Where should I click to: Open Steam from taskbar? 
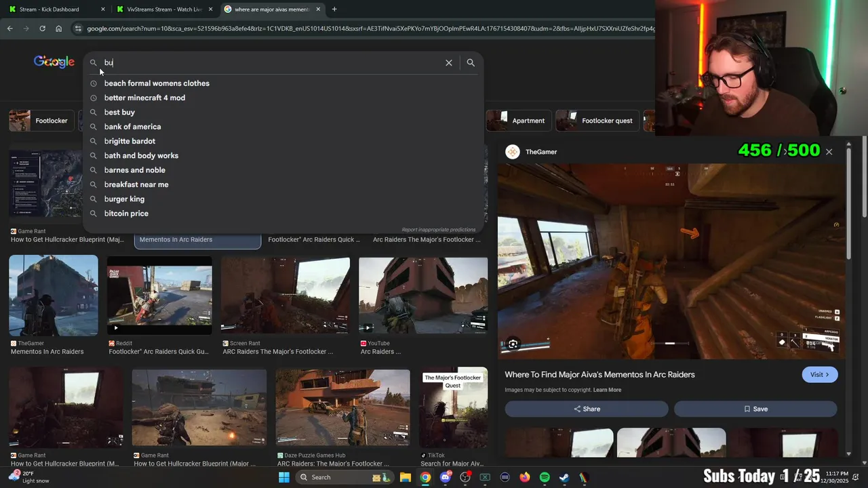pyautogui.click(x=564, y=477)
